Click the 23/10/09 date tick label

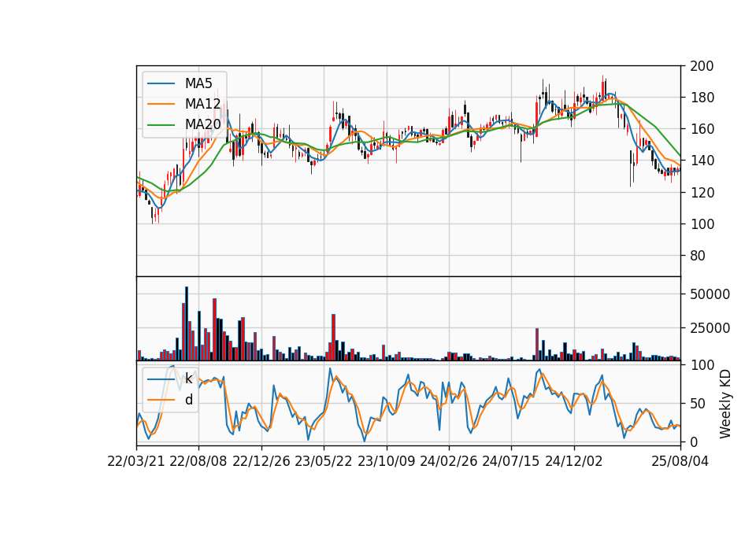pyautogui.click(x=386, y=461)
